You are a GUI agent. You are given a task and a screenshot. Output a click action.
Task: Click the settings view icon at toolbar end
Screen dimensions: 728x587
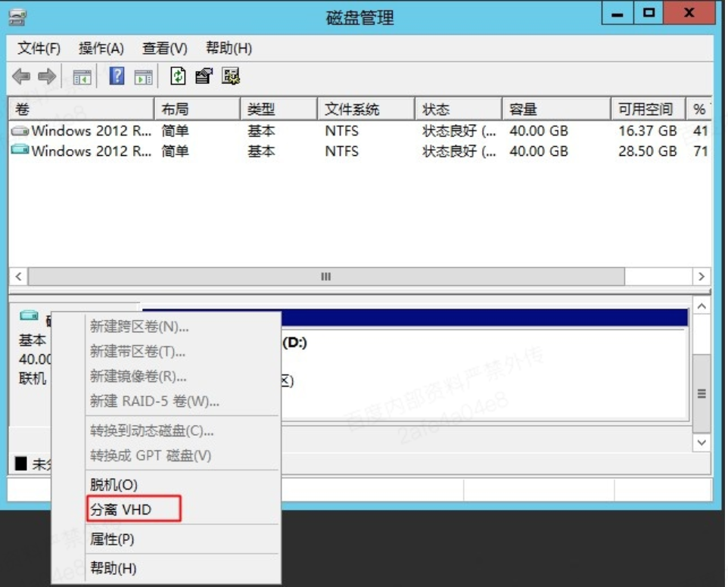pos(231,76)
